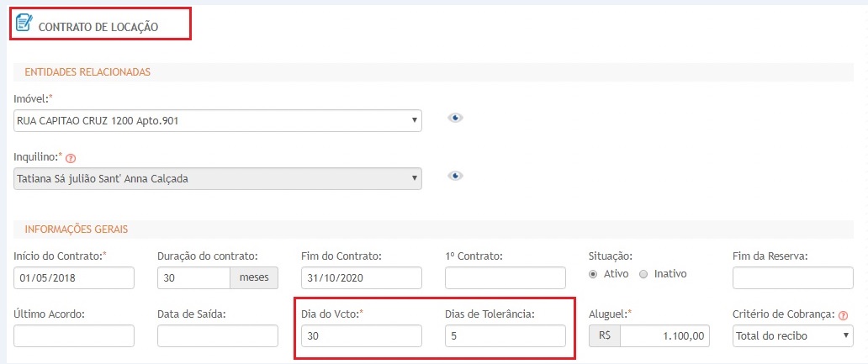Viewport: 868px width, 364px height.
Task: Expand the Critério de Cobrança dropdown
Action: pos(793,336)
